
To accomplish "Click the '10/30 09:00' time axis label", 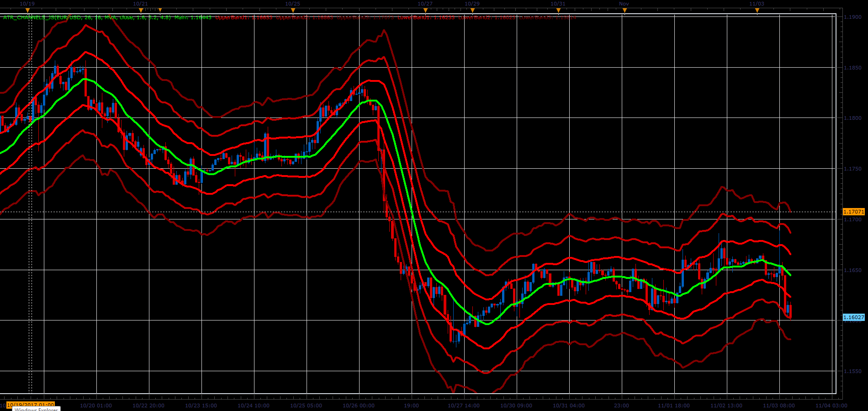I will pyautogui.click(x=516, y=406).
